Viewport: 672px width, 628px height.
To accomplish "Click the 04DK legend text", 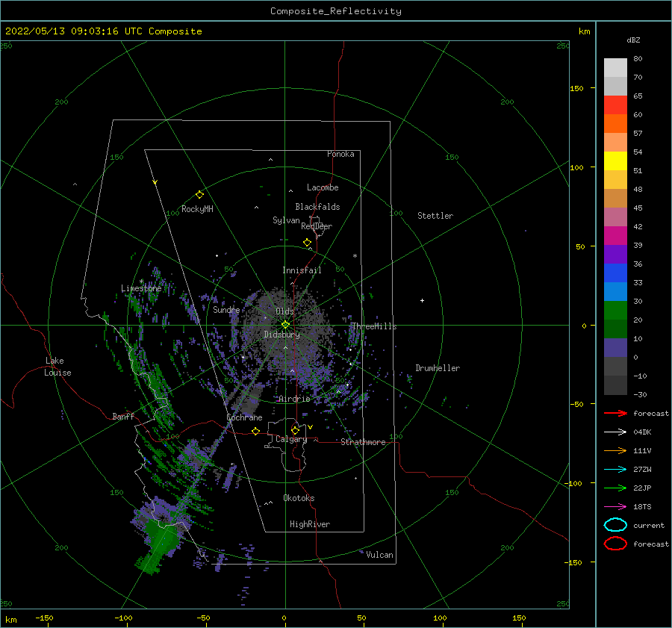I will click(642, 432).
